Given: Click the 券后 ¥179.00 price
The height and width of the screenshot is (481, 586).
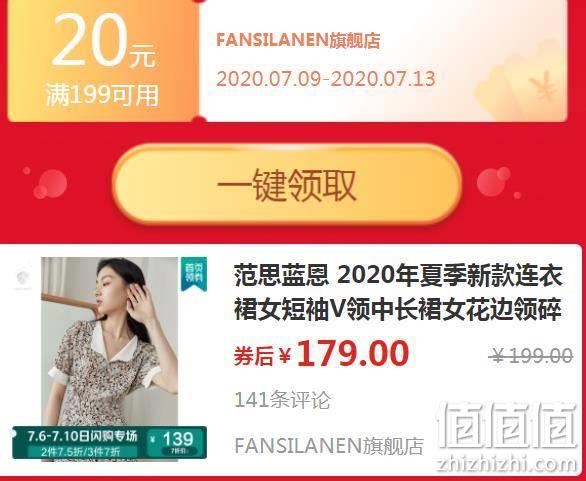Looking at the screenshot, I should tap(321, 354).
